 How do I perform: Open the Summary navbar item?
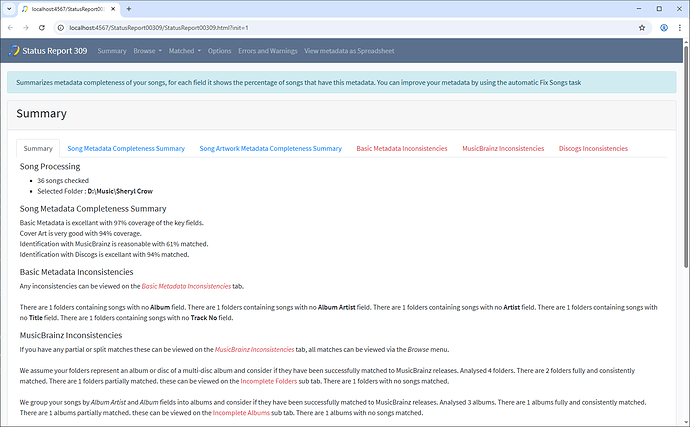click(112, 51)
